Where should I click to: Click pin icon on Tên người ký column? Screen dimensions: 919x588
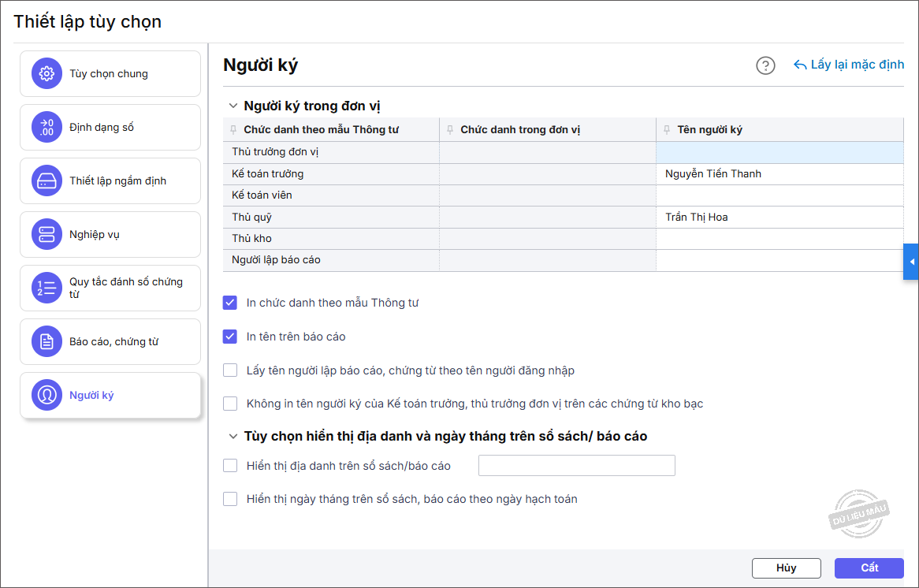pyautogui.click(x=666, y=130)
